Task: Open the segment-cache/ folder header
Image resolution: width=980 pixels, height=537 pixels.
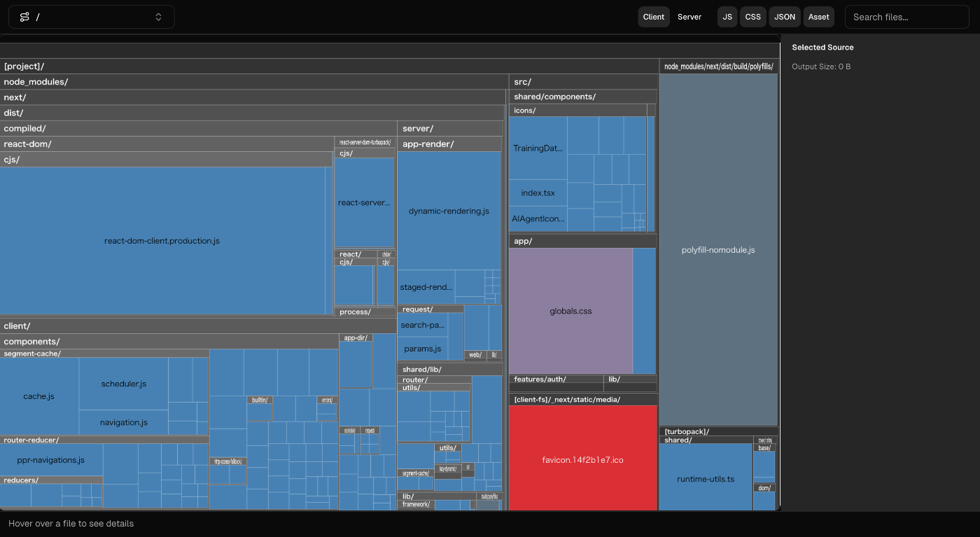Action: tap(104, 354)
